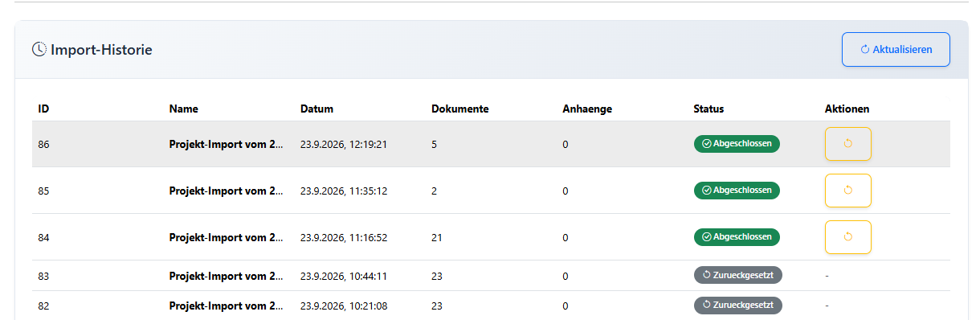Click Dokumente value 2 in row 85
Screen dimensions: 980x320
[435, 191]
